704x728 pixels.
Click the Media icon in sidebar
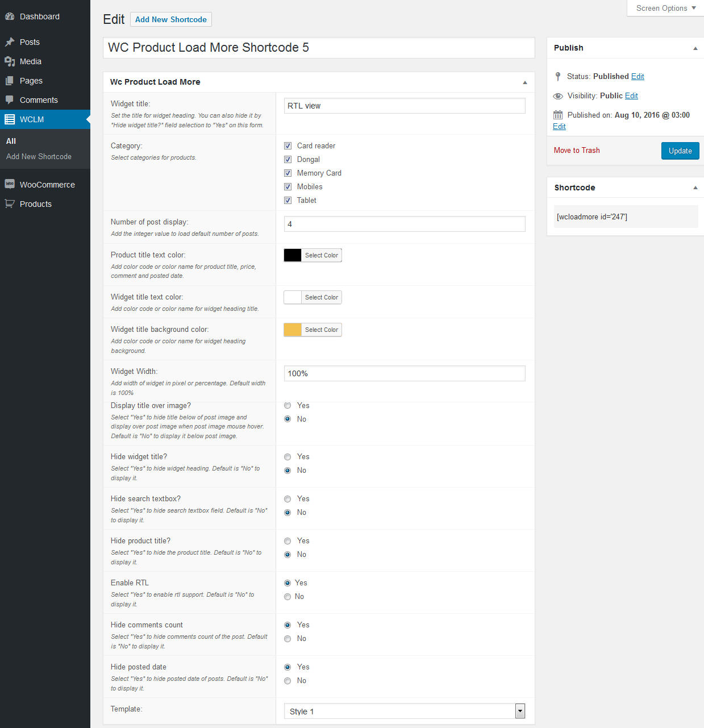pos(10,61)
